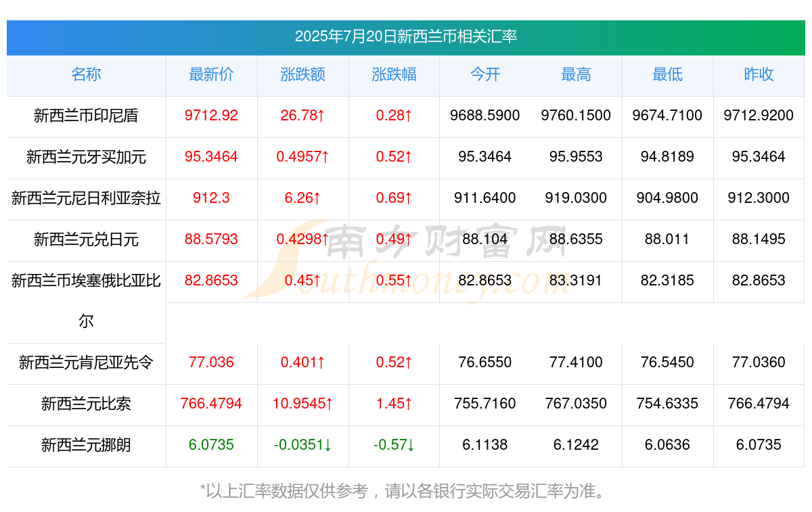
Task: Click the high value 919.0300
Action: 576,198
